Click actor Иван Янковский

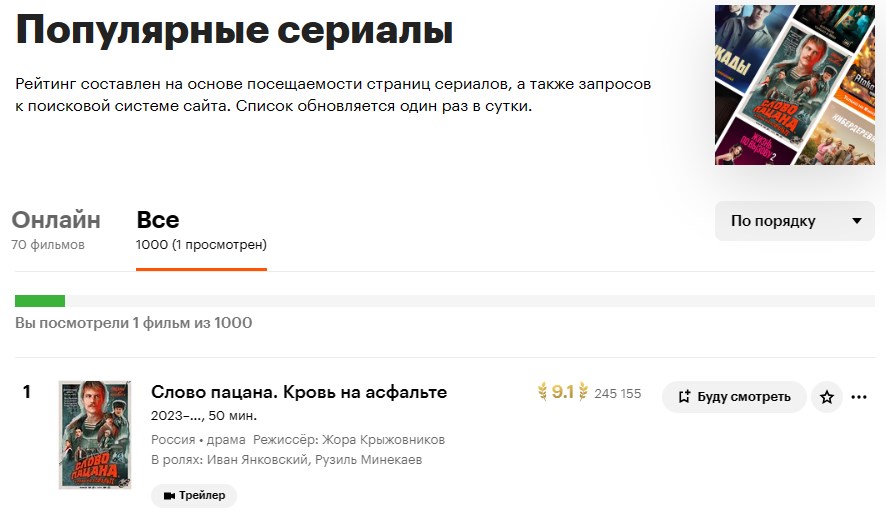coord(258,460)
